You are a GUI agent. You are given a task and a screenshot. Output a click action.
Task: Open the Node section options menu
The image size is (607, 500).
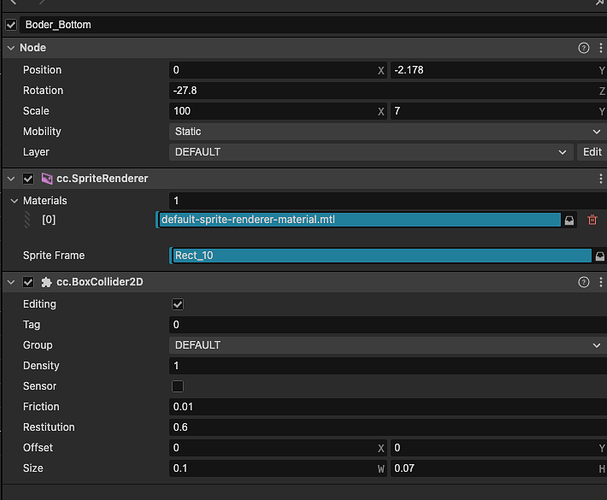tap(600, 48)
